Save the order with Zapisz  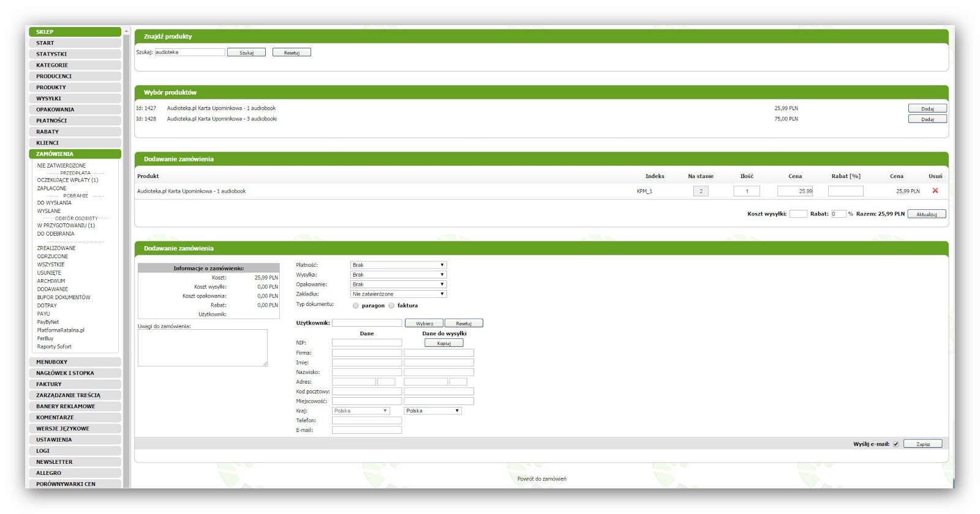pyautogui.click(x=923, y=444)
